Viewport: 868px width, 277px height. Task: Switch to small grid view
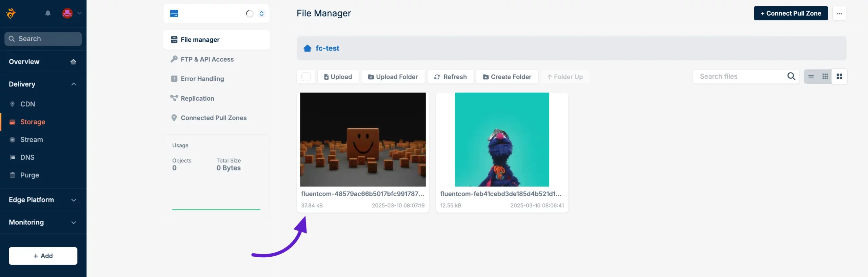tap(825, 76)
